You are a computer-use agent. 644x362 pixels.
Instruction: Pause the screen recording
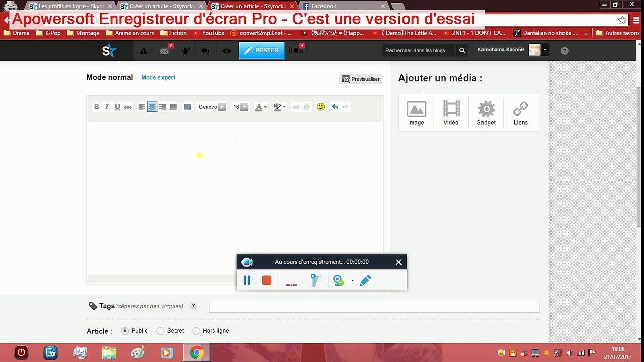(x=247, y=280)
